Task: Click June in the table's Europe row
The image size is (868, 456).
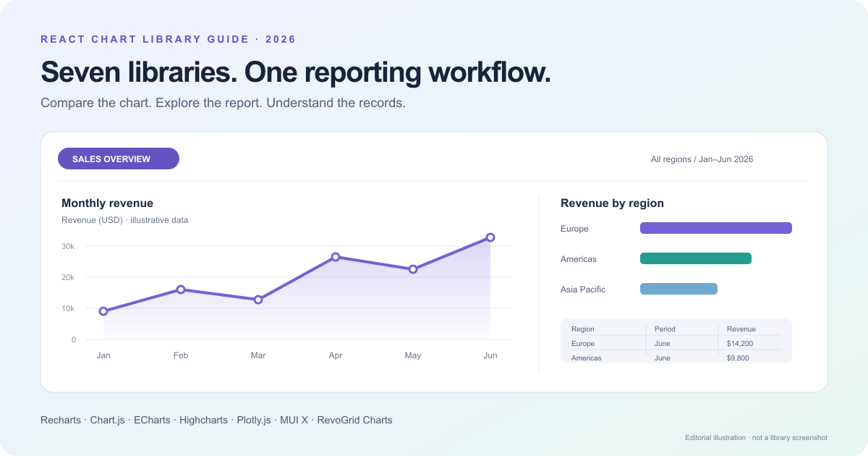Action: coord(663,344)
